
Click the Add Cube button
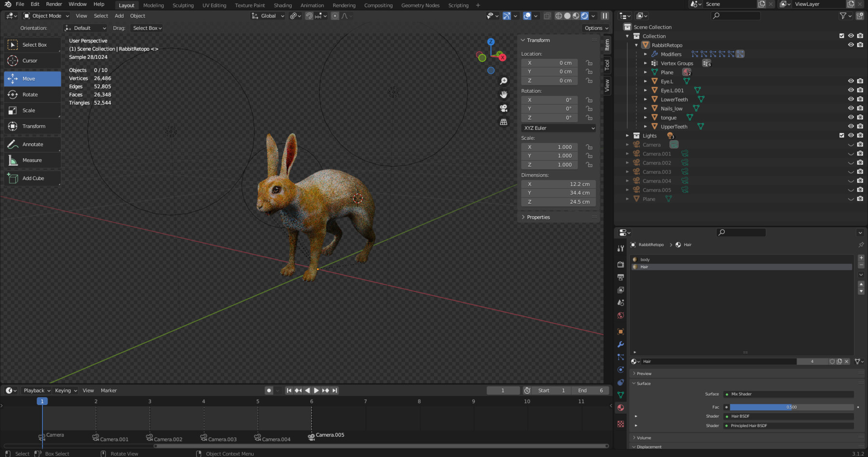coord(32,178)
